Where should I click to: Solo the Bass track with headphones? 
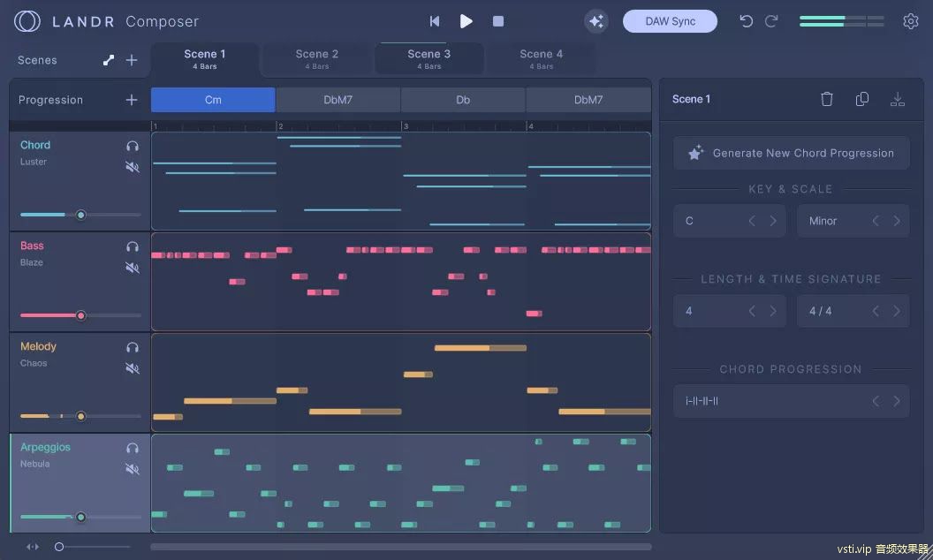pyautogui.click(x=133, y=246)
